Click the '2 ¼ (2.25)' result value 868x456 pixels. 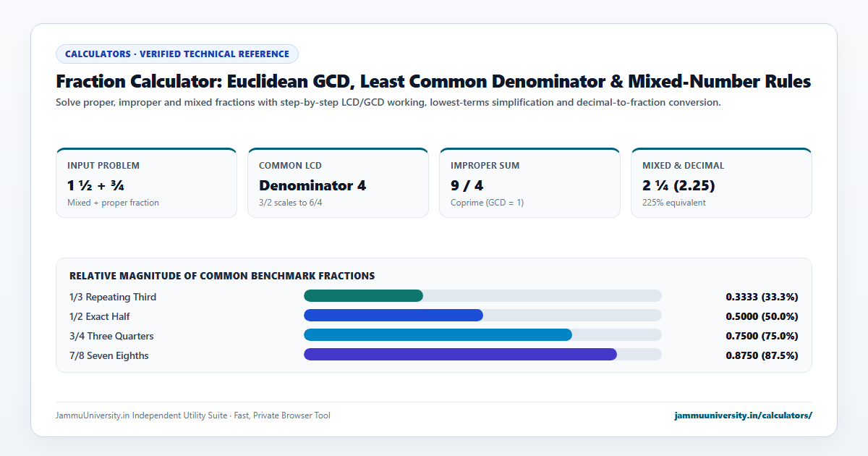[678, 185]
